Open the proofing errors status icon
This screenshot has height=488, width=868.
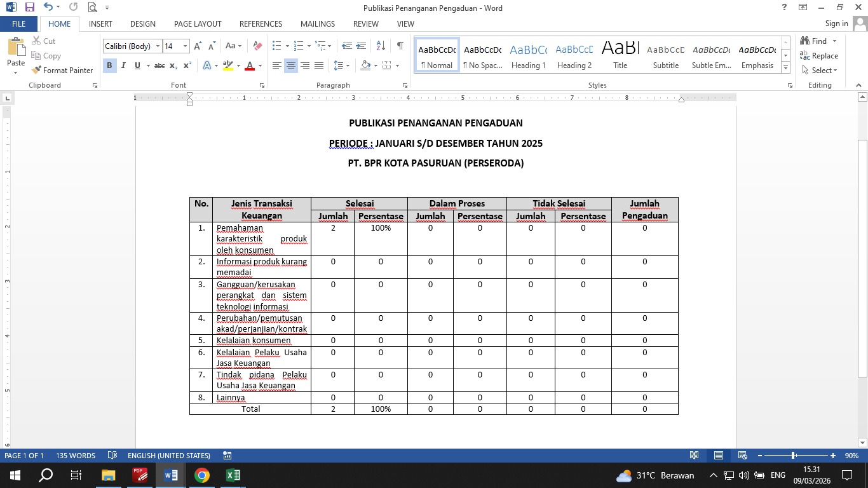112,456
